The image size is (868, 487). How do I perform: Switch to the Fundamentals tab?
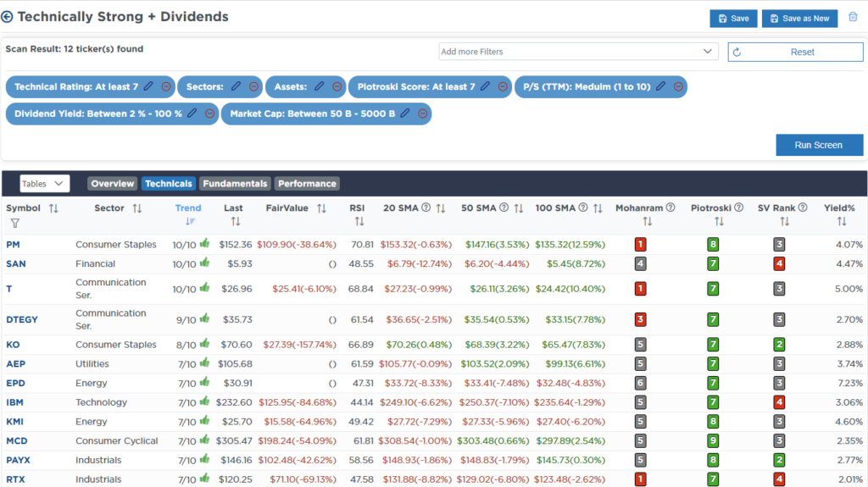(236, 184)
